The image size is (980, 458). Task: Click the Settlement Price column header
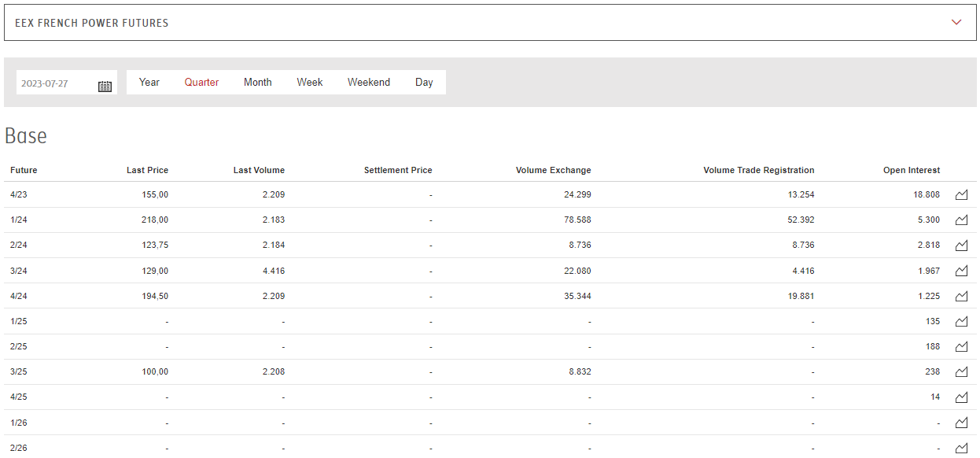click(398, 170)
